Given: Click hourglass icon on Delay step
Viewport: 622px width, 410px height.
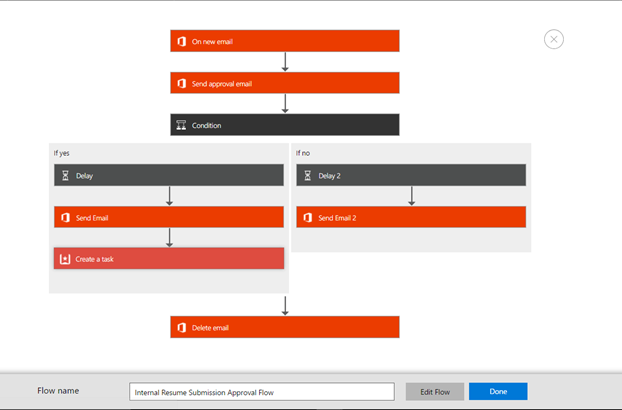Looking at the screenshot, I should click(x=65, y=176).
